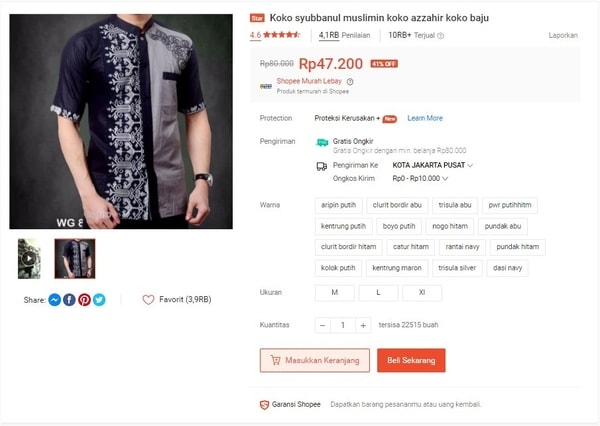Play the product video thumbnail
The height and width of the screenshot is (426, 600).
click(29, 259)
